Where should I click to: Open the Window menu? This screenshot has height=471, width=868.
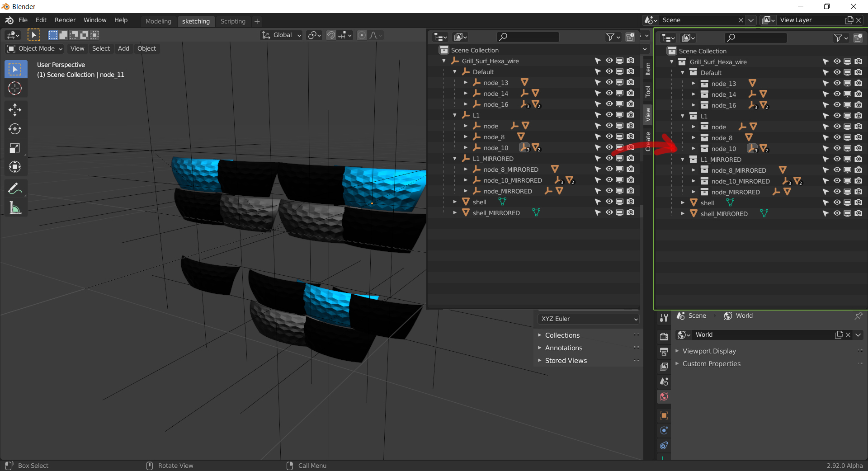(x=95, y=20)
